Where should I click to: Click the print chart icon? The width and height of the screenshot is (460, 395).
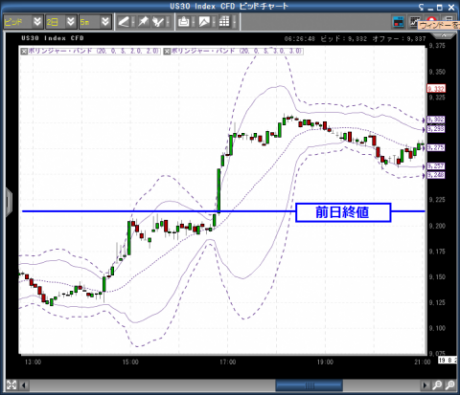(184, 22)
